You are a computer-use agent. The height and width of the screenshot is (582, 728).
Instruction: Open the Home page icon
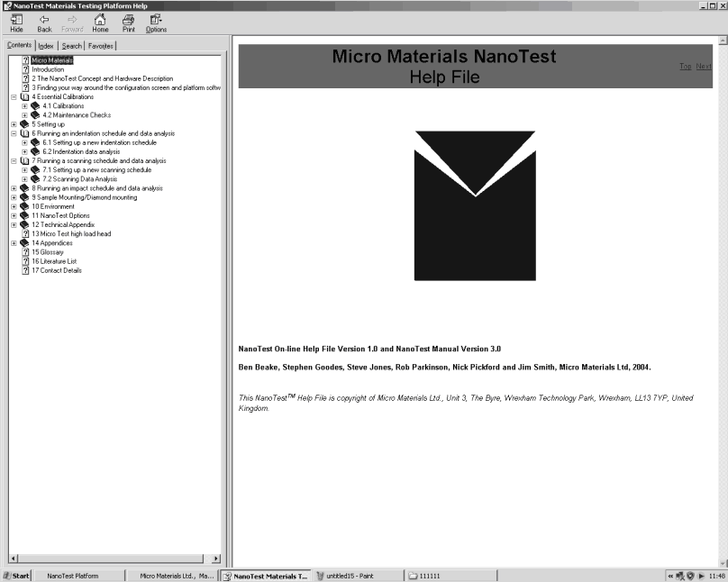pos(100,23)
